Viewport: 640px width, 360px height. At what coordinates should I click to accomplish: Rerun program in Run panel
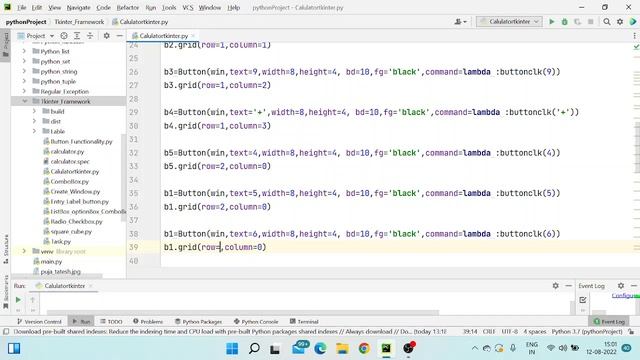[18, 300]
